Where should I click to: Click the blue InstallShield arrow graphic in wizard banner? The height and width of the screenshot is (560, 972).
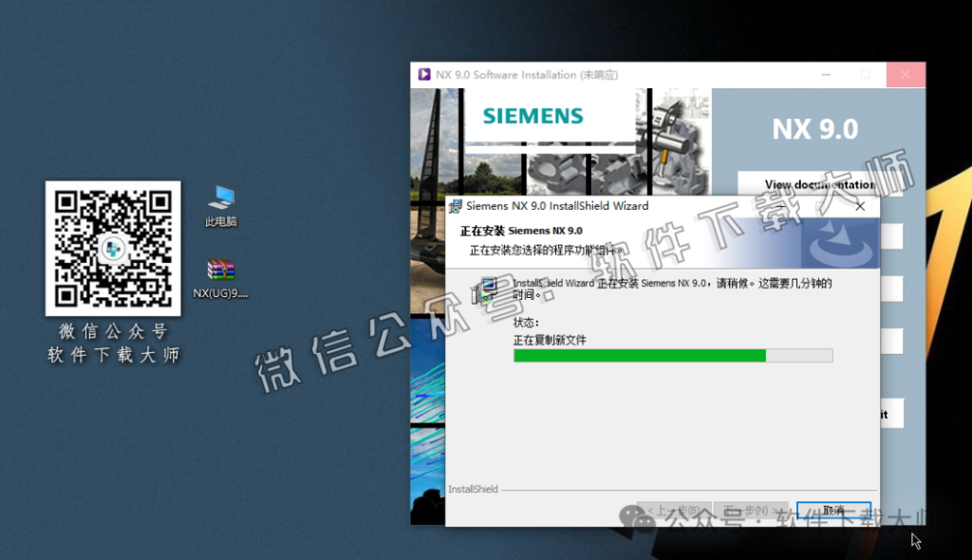tap(841, 244)
